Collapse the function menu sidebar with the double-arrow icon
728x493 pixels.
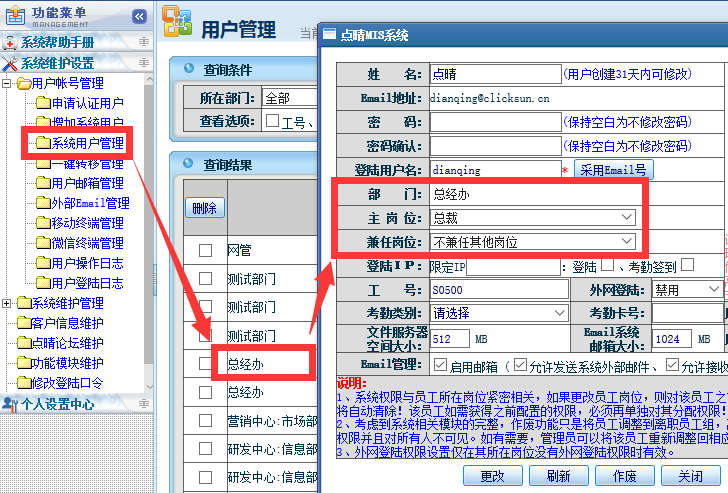click(x=139, y=16)
